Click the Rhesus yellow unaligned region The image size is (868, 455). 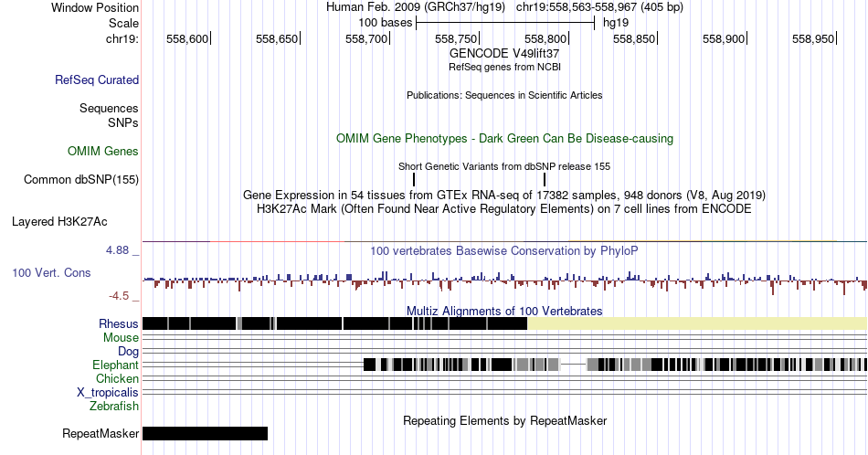[697, 323]
